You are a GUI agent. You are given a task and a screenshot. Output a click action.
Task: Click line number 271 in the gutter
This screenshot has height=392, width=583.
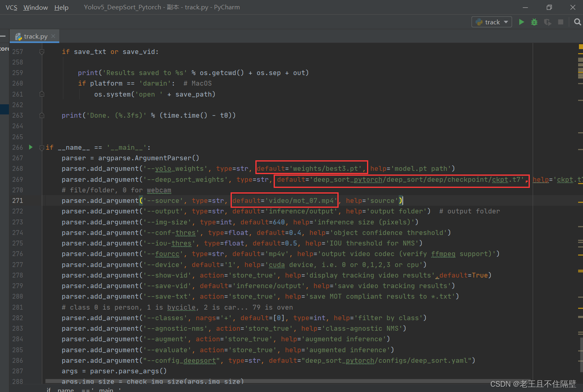(x=17, y=200)
